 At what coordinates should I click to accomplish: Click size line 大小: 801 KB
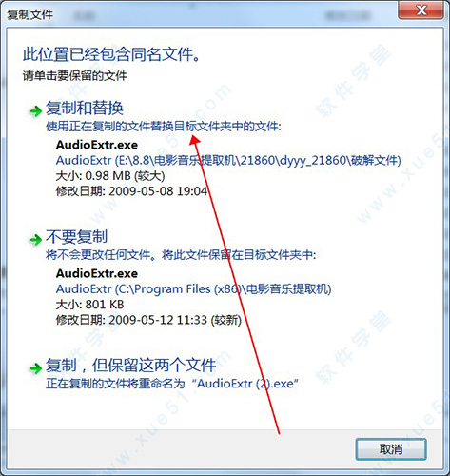pyautogui.click(x=90, y=305)
